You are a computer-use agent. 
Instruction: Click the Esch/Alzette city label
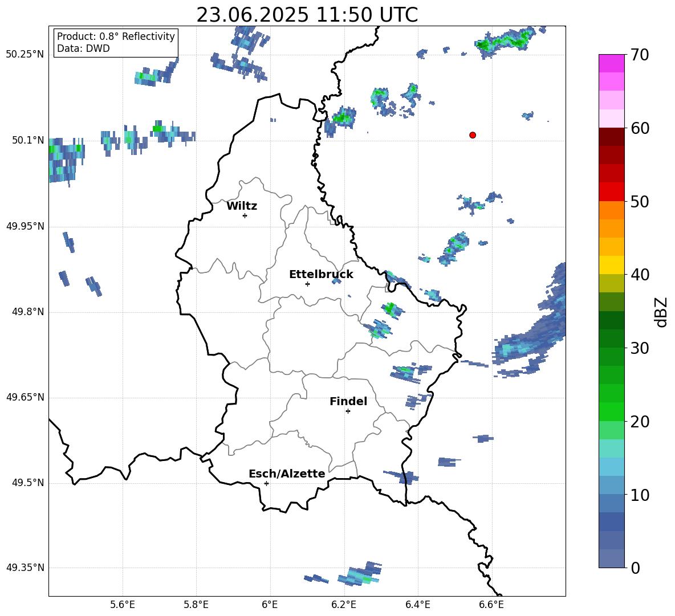point(287,474)
